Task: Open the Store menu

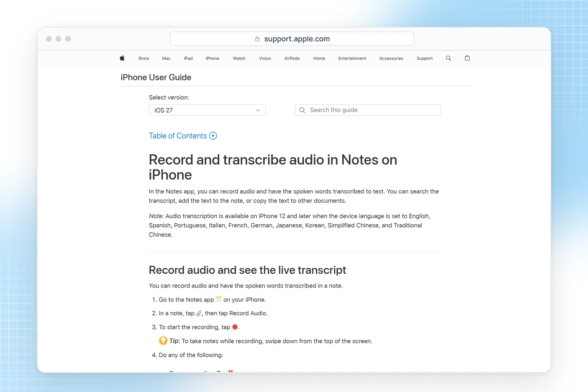Action: coord(144,58)
